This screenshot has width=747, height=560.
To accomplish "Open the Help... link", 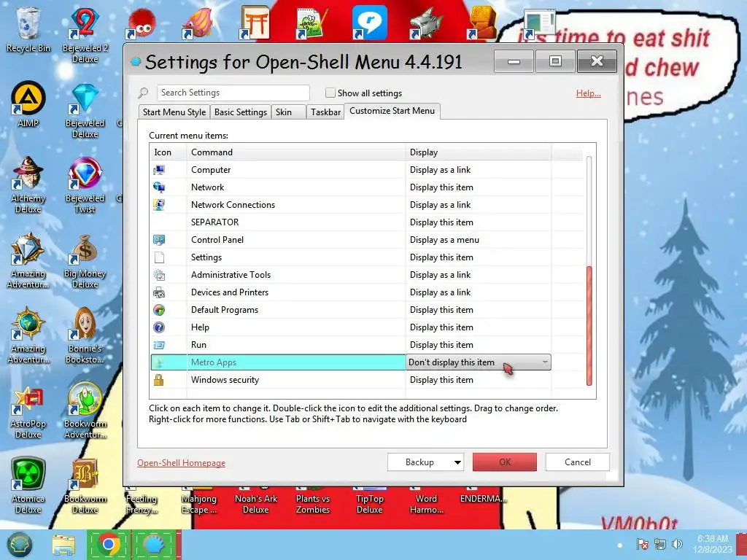I will pyautogui.click(x=589, y=93).
